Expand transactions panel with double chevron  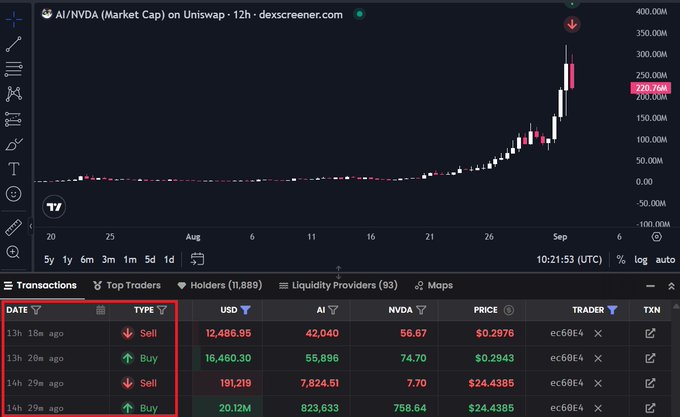click(x=671, y=286)
